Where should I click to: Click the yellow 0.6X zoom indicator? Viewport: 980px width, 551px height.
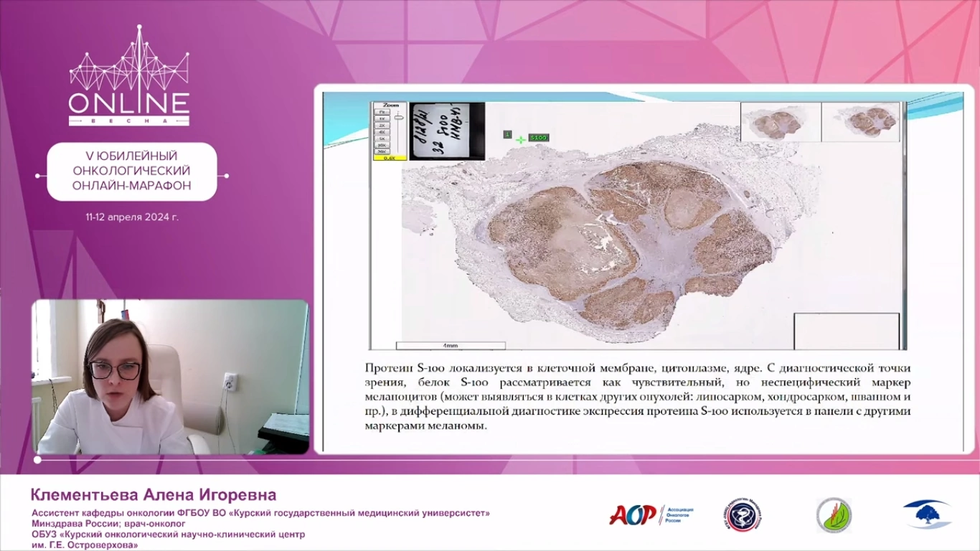point(389,158)
